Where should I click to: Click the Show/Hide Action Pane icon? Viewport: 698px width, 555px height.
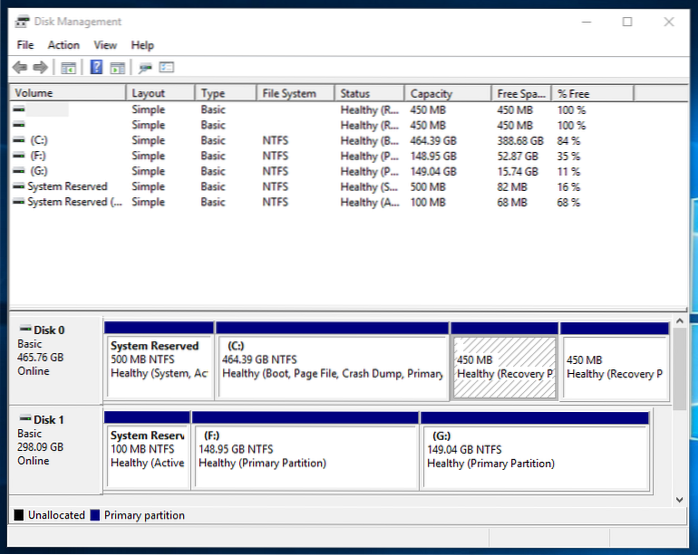(118, 68)
